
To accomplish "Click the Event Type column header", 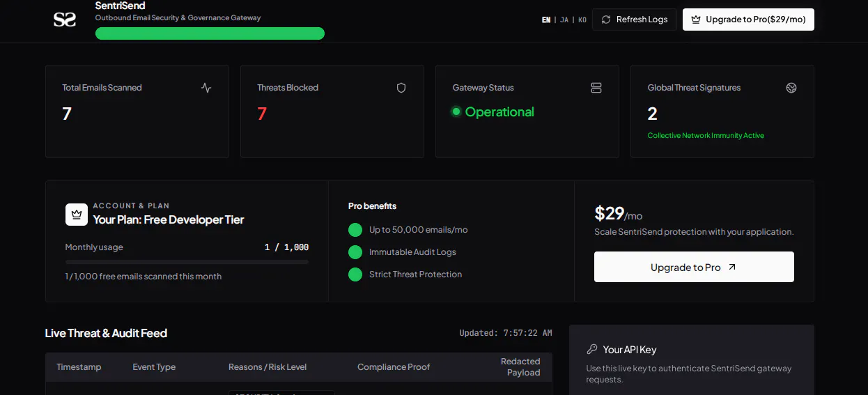I will (154, 367).
